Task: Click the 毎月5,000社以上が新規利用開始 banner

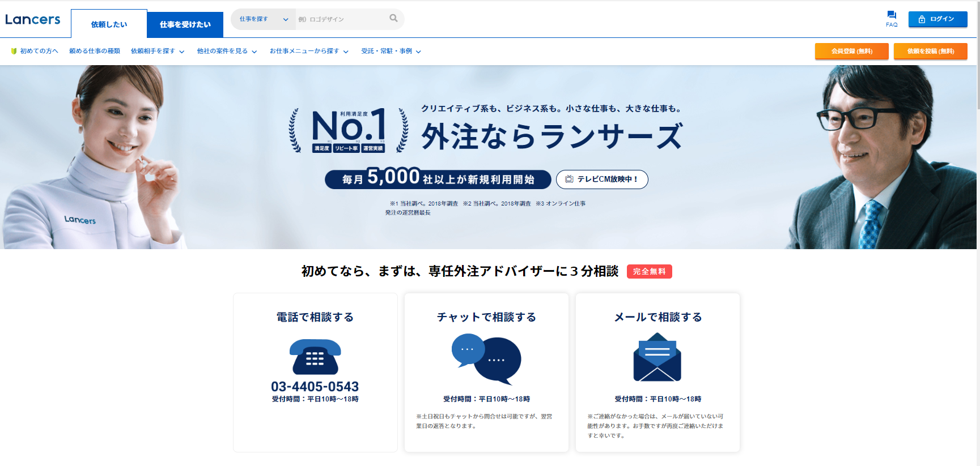Action: (438, 179)
